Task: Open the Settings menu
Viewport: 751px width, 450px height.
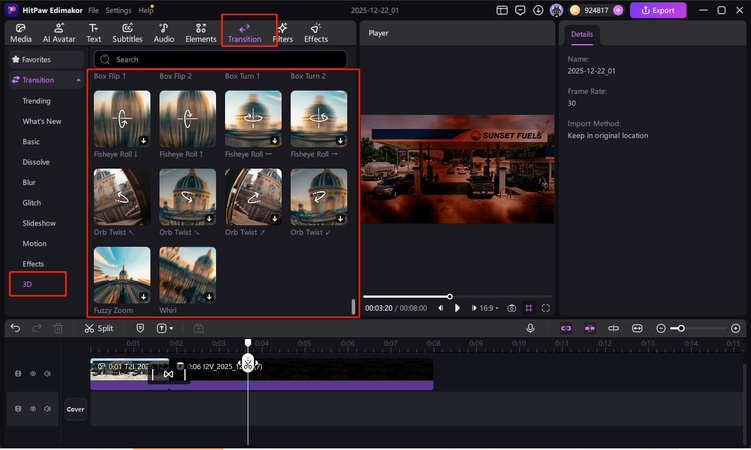Action: click(118, 10)
